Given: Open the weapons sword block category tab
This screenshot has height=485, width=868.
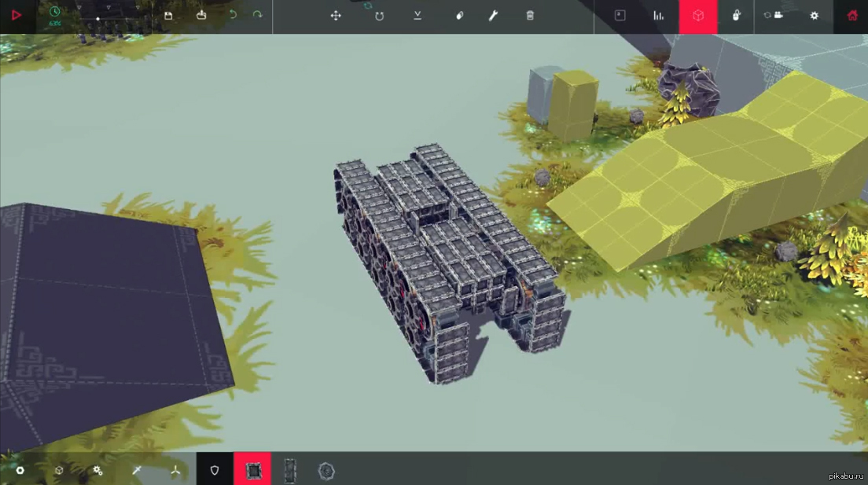Looking at the screenshot, I should point(137,470).
